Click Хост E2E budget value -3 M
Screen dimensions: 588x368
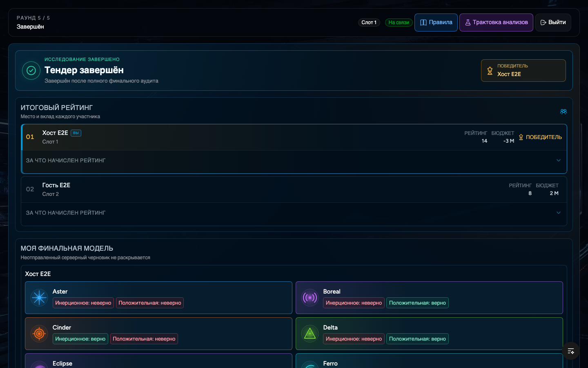pos(509,141)
